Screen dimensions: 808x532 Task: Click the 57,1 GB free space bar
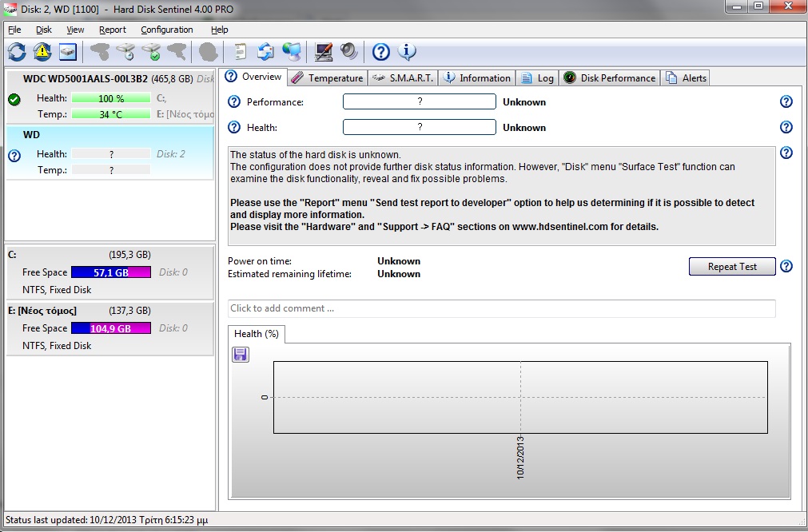coord(111,272)
